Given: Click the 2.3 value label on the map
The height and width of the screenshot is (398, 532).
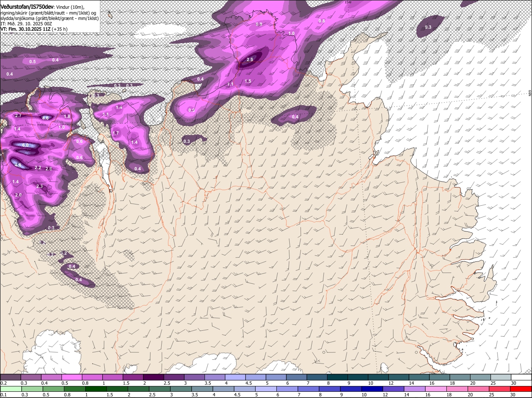Looking at the screenshot, I should pyautogui.click(x=40, y=187).
